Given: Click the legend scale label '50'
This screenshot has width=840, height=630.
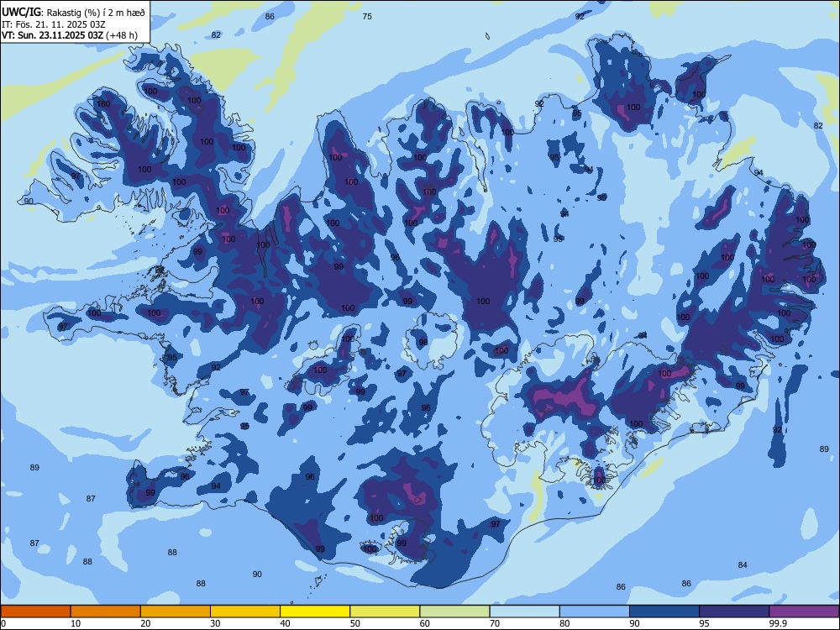Looking at the screenshot, I should (355, 623).
